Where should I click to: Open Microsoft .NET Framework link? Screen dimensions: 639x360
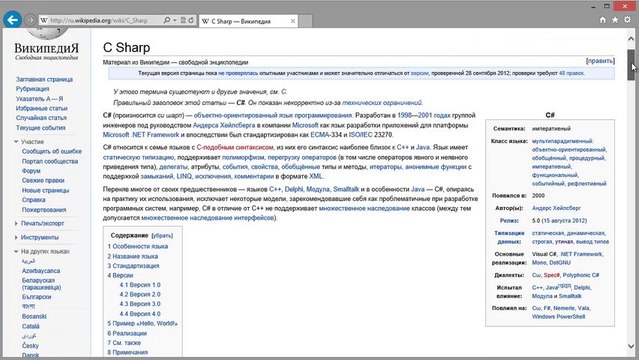point(141,135)
